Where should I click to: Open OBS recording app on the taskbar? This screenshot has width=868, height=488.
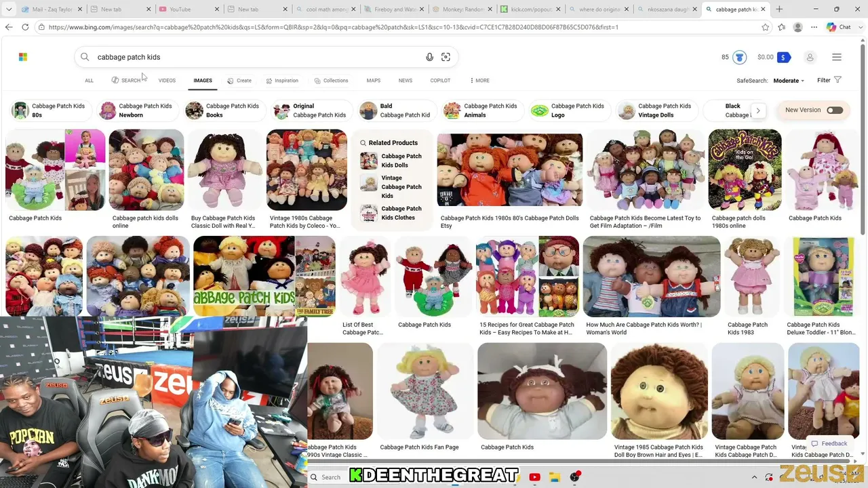point(575,477)
